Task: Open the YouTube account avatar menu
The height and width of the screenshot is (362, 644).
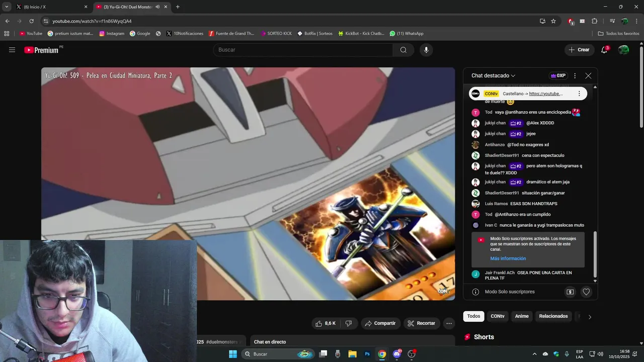Action: (x=623, y=50)
